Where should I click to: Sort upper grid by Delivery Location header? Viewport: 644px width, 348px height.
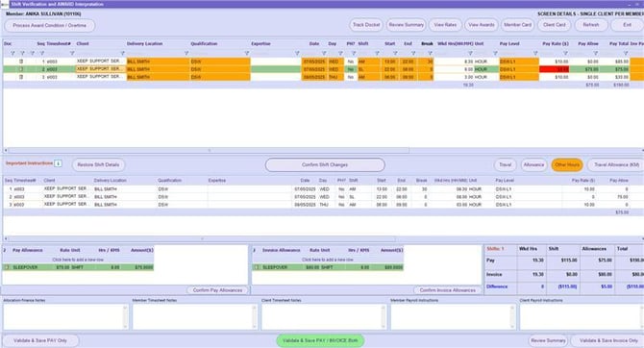click(x=144, y=43)
